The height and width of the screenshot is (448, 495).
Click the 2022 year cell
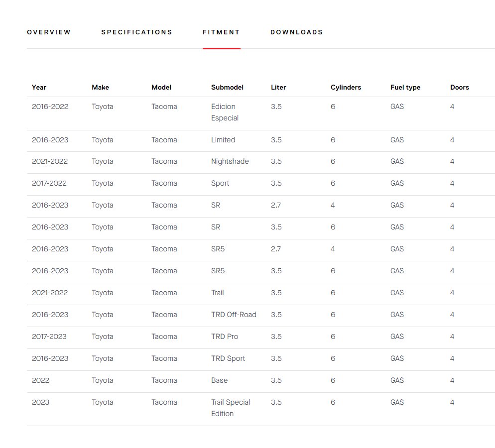[x=41, y=380]
